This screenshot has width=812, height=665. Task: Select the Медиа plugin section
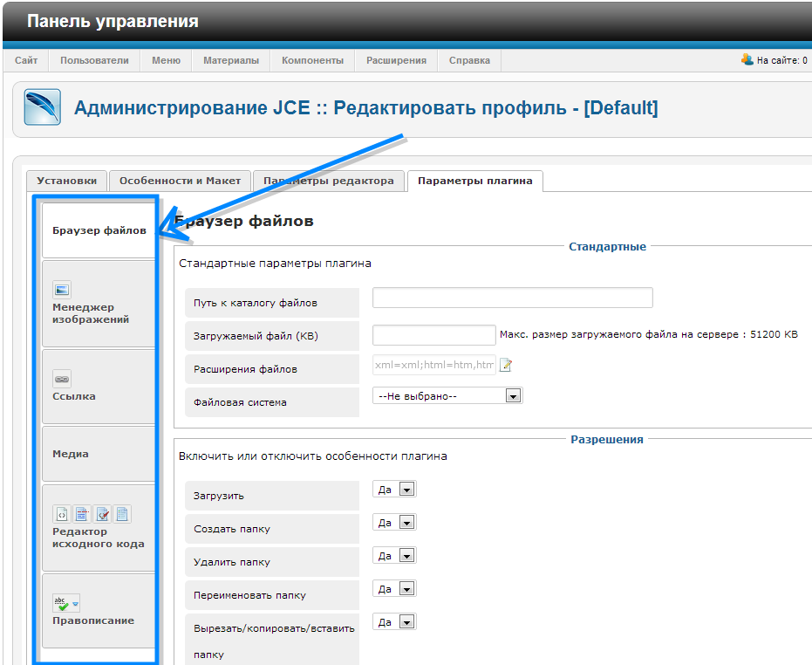(71, 454)
